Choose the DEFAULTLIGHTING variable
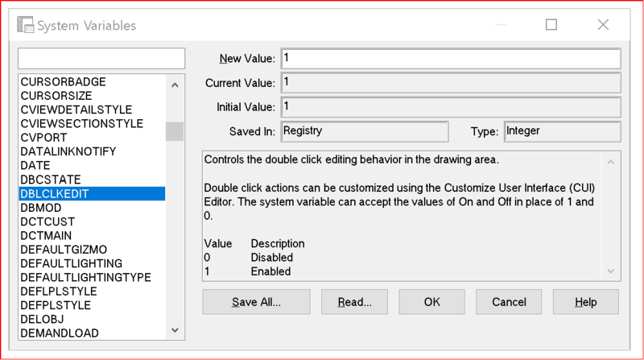Screen dimensions: 644x360 point(72,263)
